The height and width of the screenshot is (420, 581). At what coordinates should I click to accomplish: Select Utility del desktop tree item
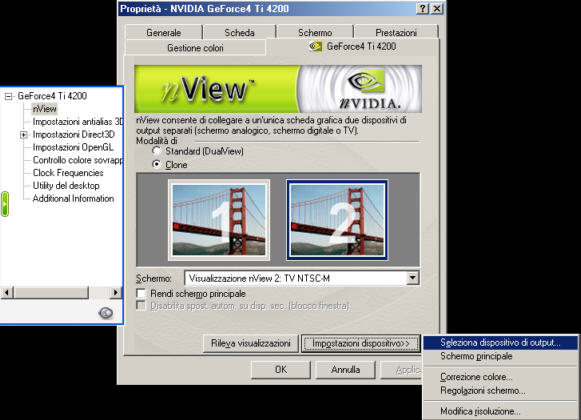(x=66, y=186)
